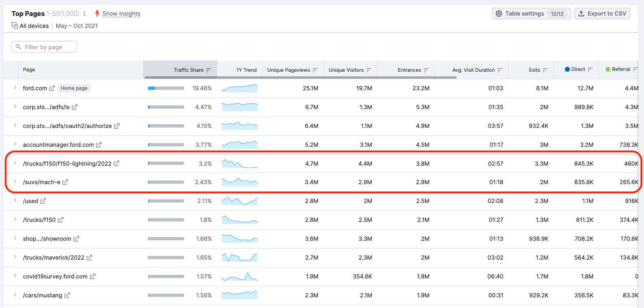
Task: Click the info icon beside Top Pages
Action: [84, 14]
